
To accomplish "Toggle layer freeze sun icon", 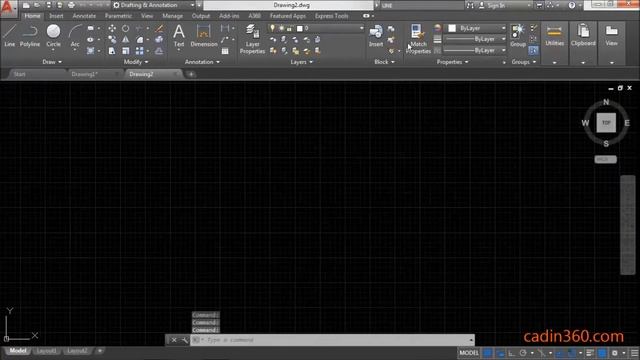I will [281, 28].
